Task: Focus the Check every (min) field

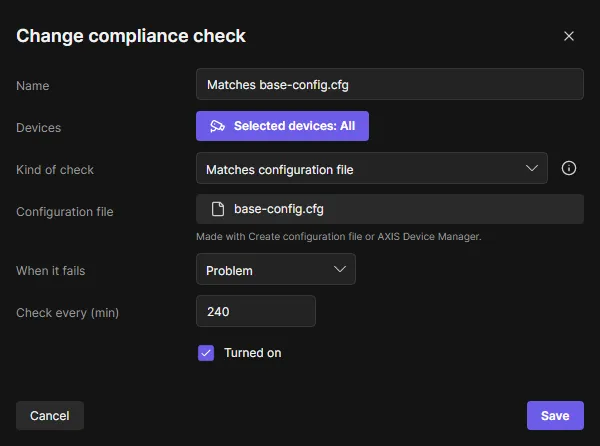Action: tap(256, 311)
